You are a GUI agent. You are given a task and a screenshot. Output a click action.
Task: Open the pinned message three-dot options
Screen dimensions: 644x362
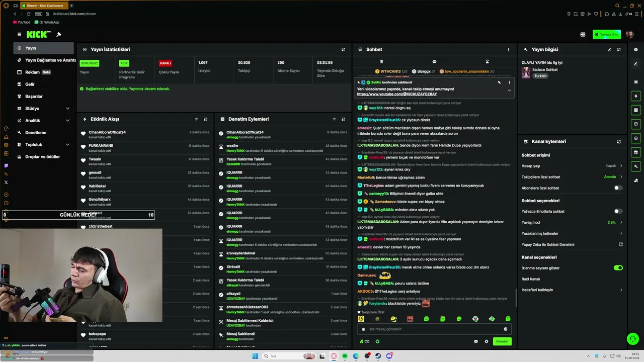(509, 82)
